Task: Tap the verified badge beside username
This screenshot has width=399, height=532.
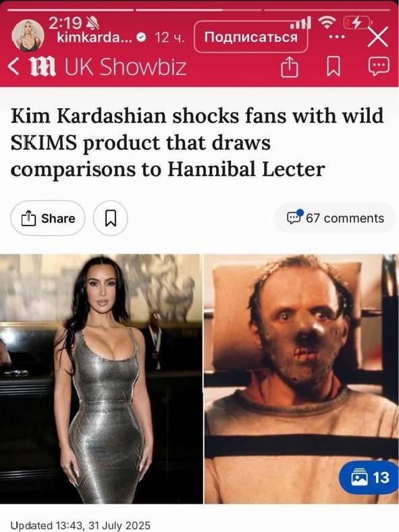Action: tap(141, 38)
